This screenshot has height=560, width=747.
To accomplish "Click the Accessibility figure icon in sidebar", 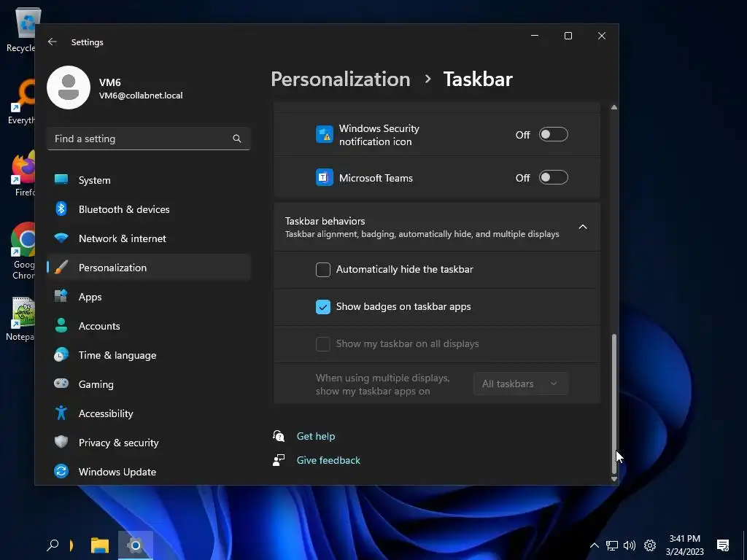I will point(61,413).
